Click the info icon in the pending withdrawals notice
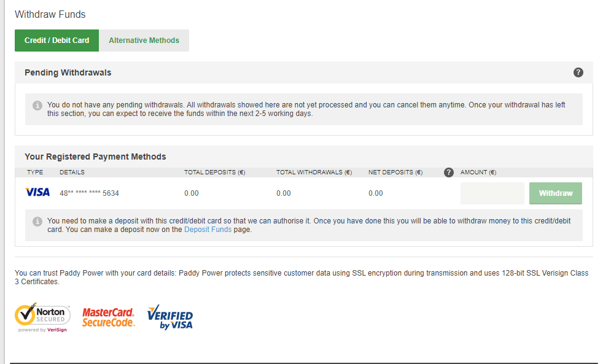The height and width of the screenshot is (364, 603). tap(37, 105)
